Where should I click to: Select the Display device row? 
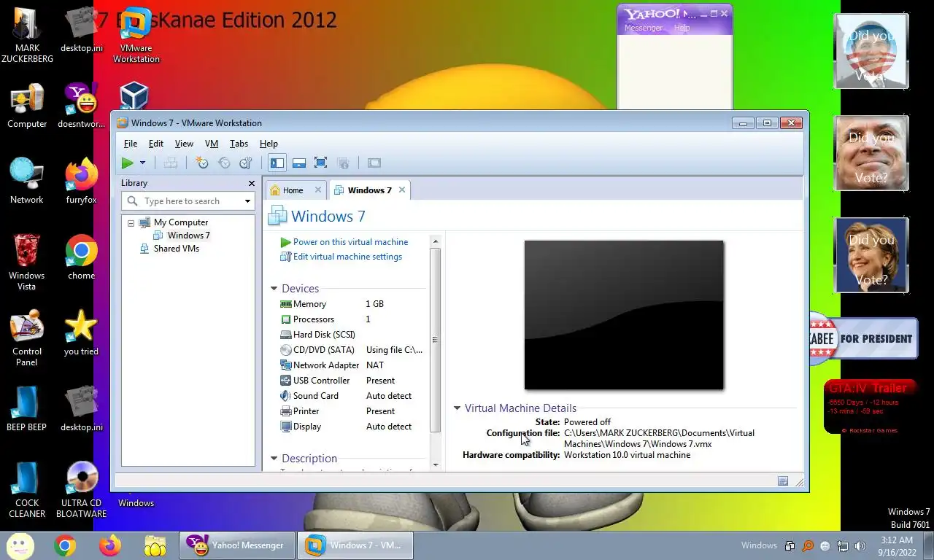[x=352, y=427]
